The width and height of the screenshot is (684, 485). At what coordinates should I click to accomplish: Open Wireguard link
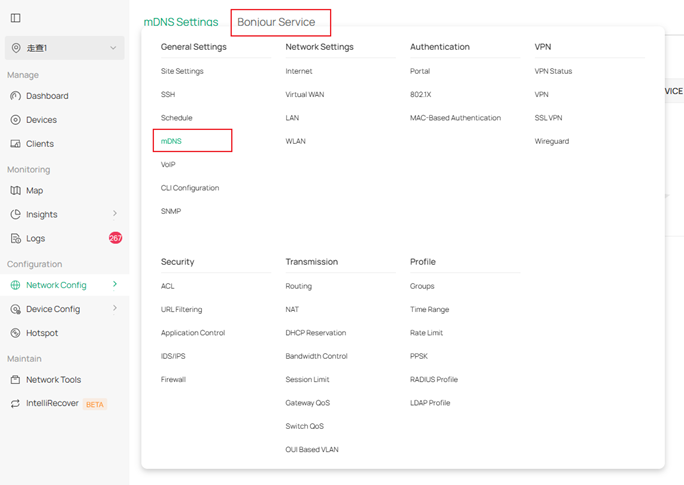(x=551, y=141)
